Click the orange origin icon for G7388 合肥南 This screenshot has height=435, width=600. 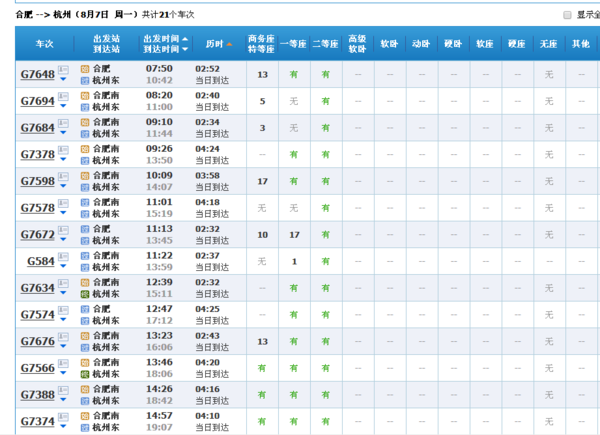85,389
